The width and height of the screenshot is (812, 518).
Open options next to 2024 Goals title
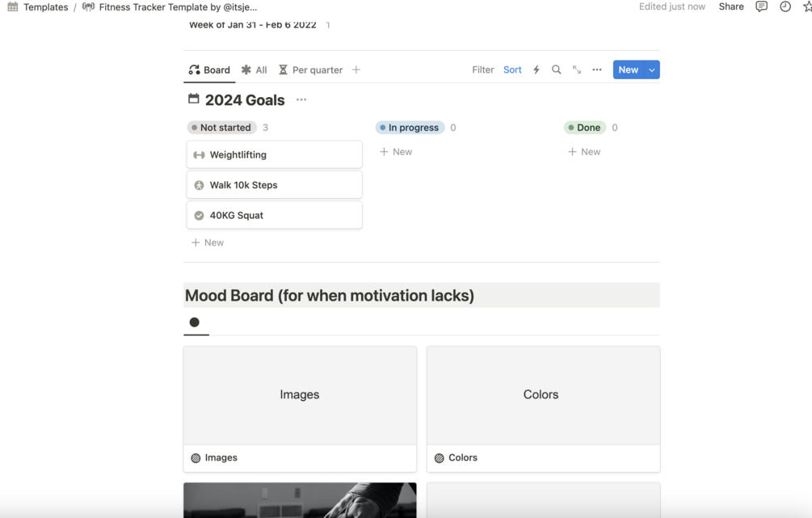coord(301,100)
